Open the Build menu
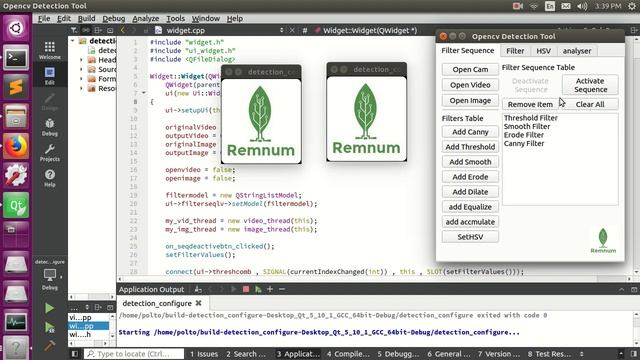640x360 pixels. (87, 18)
